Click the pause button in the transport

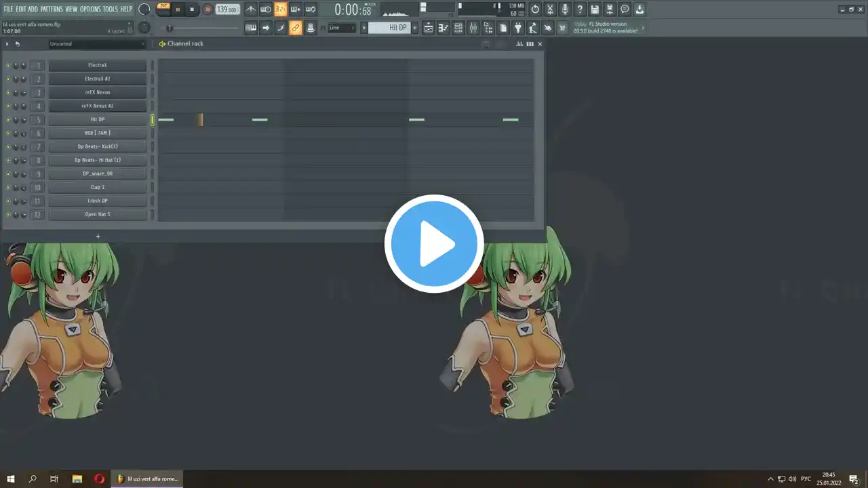pos(178,9)
